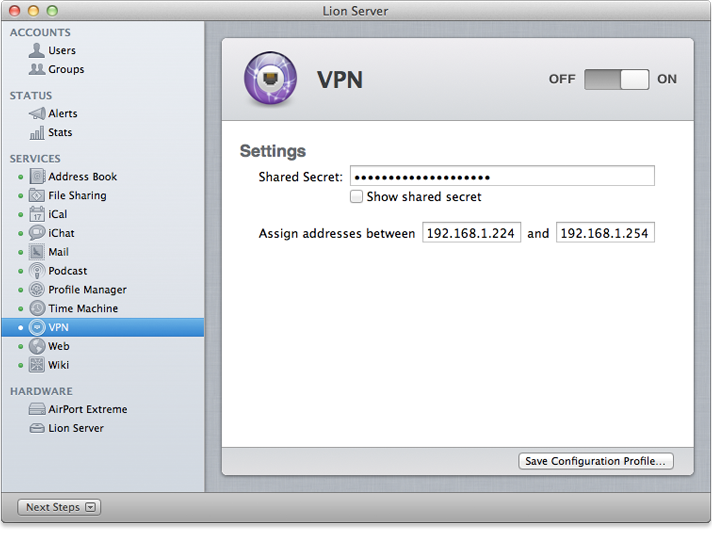Expand the Next Steps panel

[x=59, y=507]
